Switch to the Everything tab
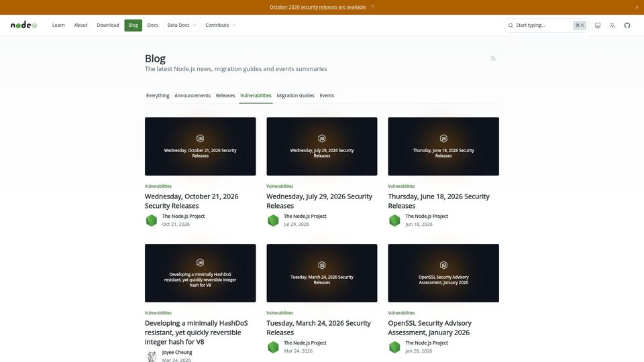 (x=157, y=96)
